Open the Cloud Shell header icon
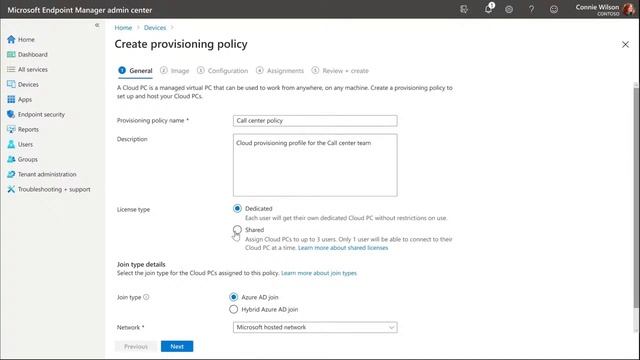Viewport: 640px width, 360px height. point(464,9)
